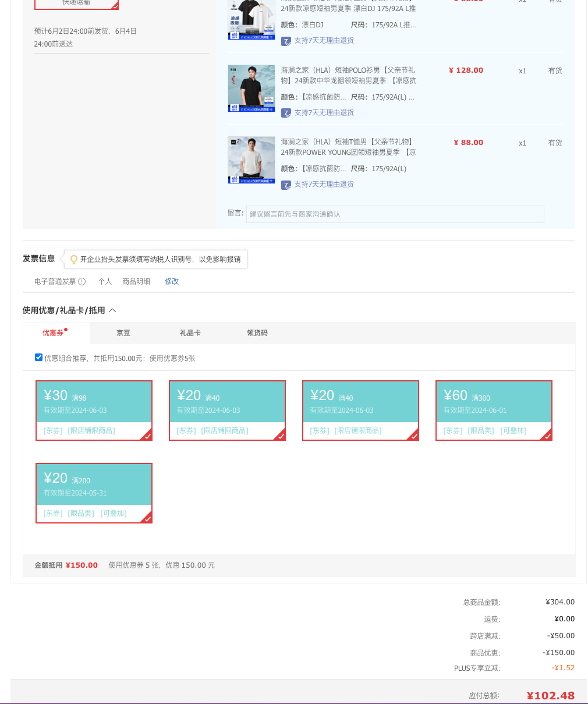
Task: Click the 商品优惠 -¥150.00 value
Action: coord(559,653)
